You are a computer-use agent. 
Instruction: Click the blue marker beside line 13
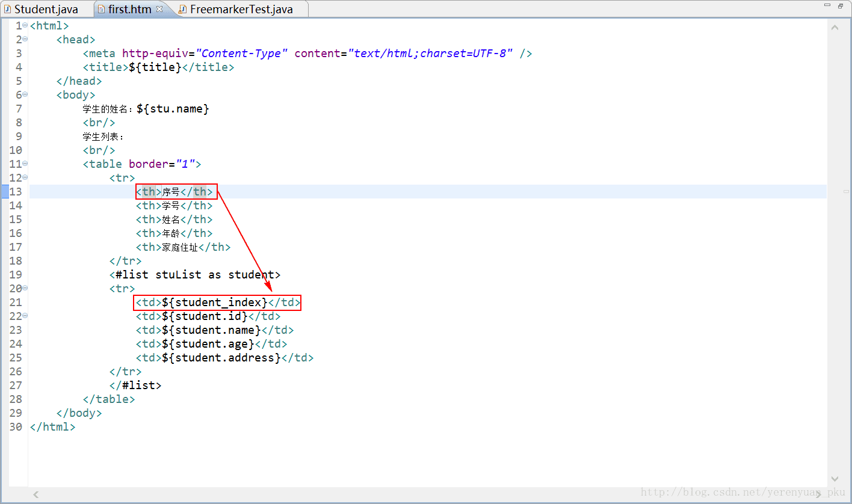coord(5,191)
